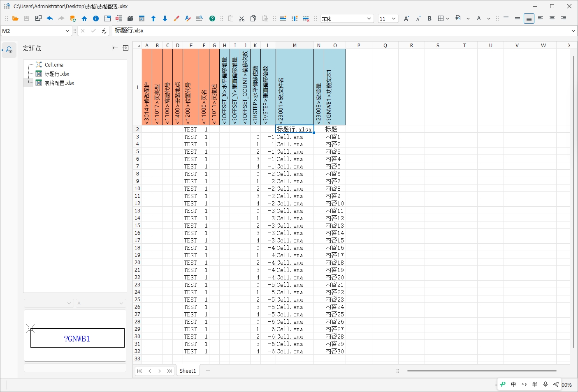Center text horizontally

(x=552, y=18)
